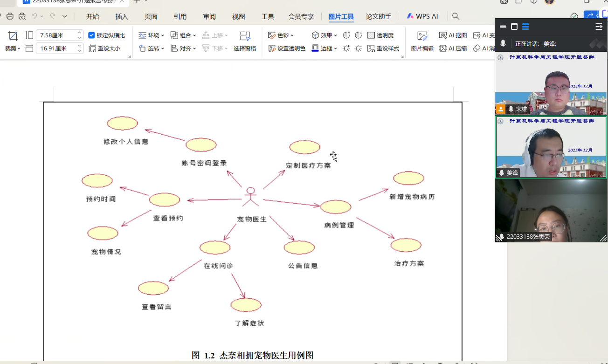This screenshot has height=364, width=608.
Task: Open the WPS AI tab
Action: [x=422, y=16]
